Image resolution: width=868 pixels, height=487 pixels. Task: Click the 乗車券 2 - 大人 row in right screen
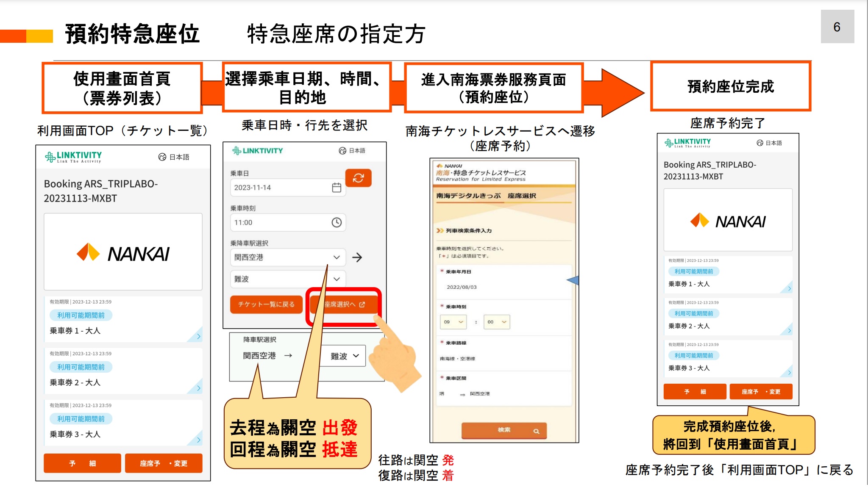pyautogui.click(x=728, y=316)
